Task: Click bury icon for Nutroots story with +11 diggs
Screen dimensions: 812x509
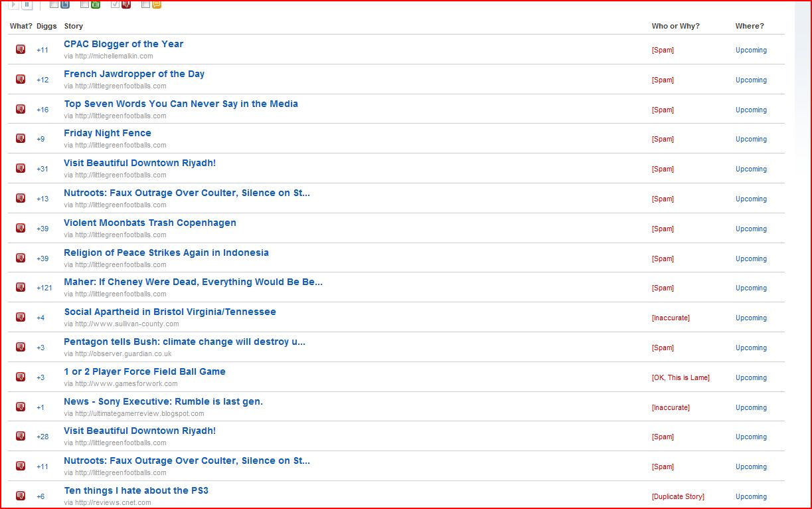Action: pos(21,466)
